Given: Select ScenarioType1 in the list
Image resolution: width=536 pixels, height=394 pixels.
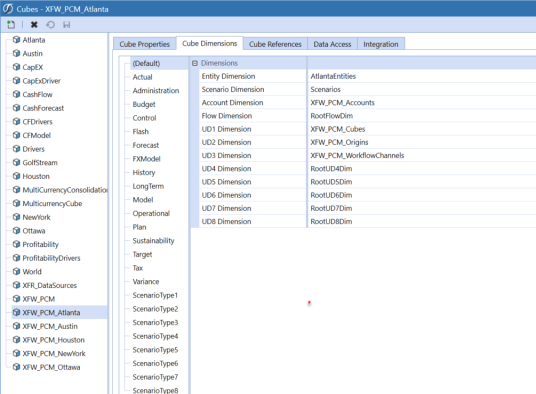Looking at the screenshot, I should tap(155, 295).
